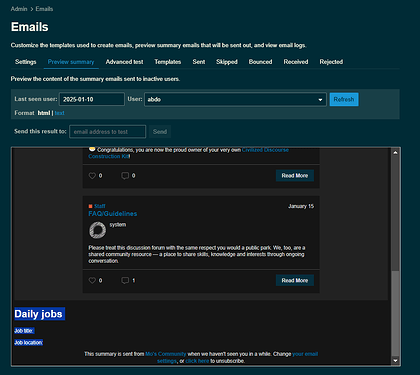Select the html format option

click(x=44, y=113)
